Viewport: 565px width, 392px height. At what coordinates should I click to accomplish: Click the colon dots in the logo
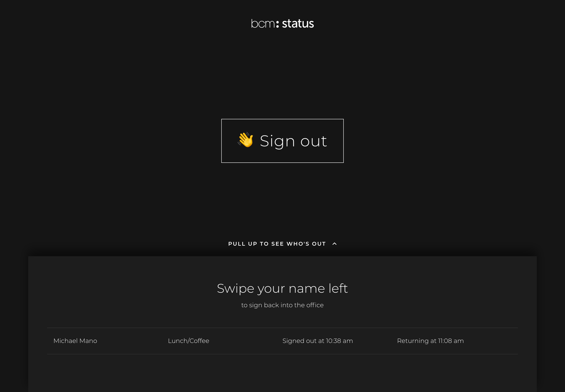[277, 24]
